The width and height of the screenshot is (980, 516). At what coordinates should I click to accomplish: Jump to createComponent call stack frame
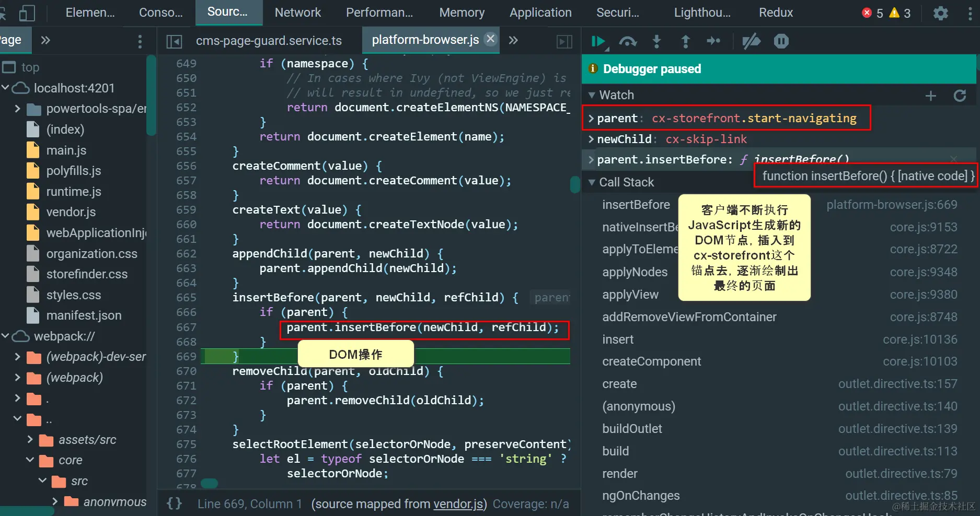pos(651,361)
